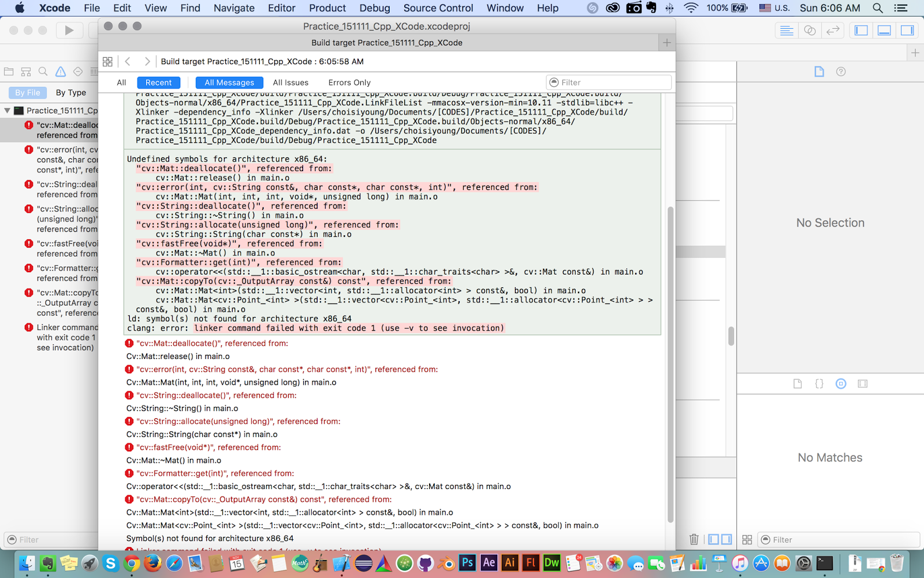Toggle the Variables view in the debug area
Image resolution: width=924 pixels, height=578 pixels.
click(x=714, y=539)
